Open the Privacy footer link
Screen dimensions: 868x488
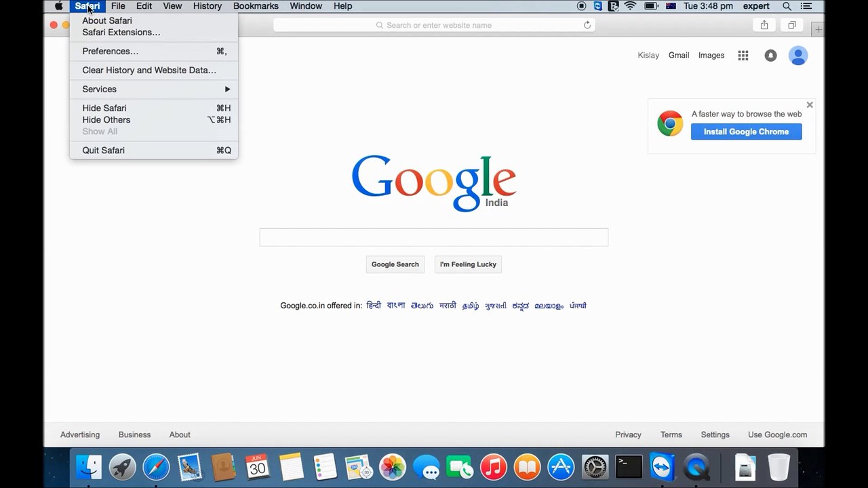pos(628,434)
